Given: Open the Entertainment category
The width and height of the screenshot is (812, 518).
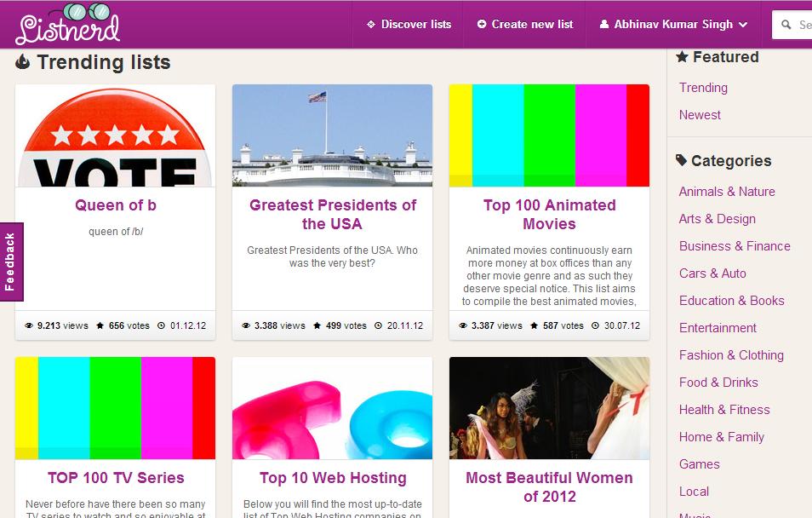Looking at the screenshot, I should [x=718, y=328].
